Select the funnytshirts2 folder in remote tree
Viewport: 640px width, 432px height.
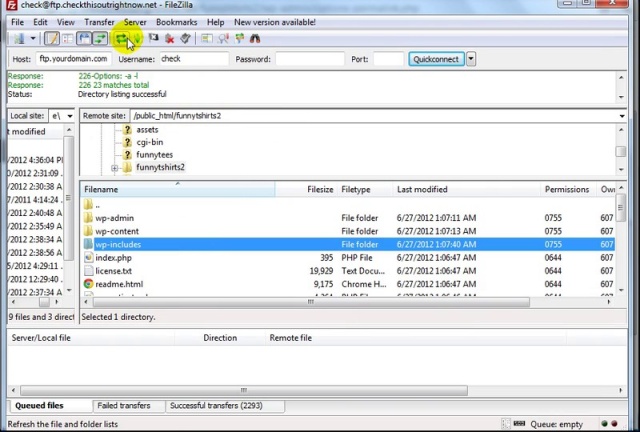click(160, 167)
